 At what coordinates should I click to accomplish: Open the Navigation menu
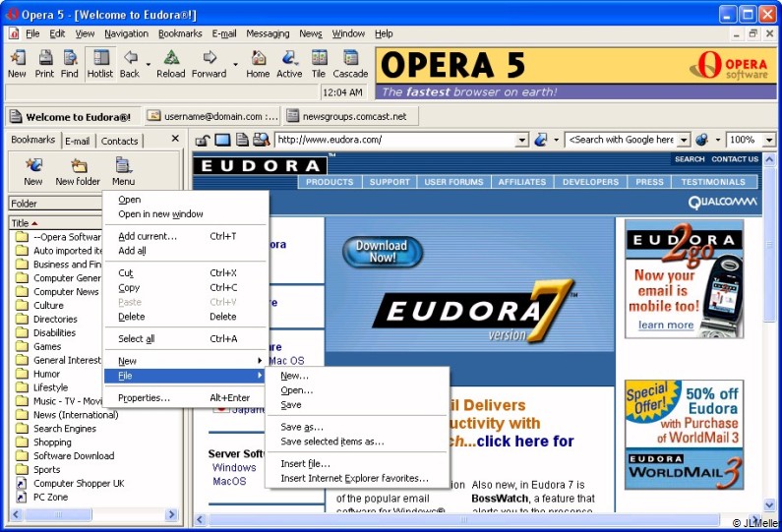click(x=126, y=33)
